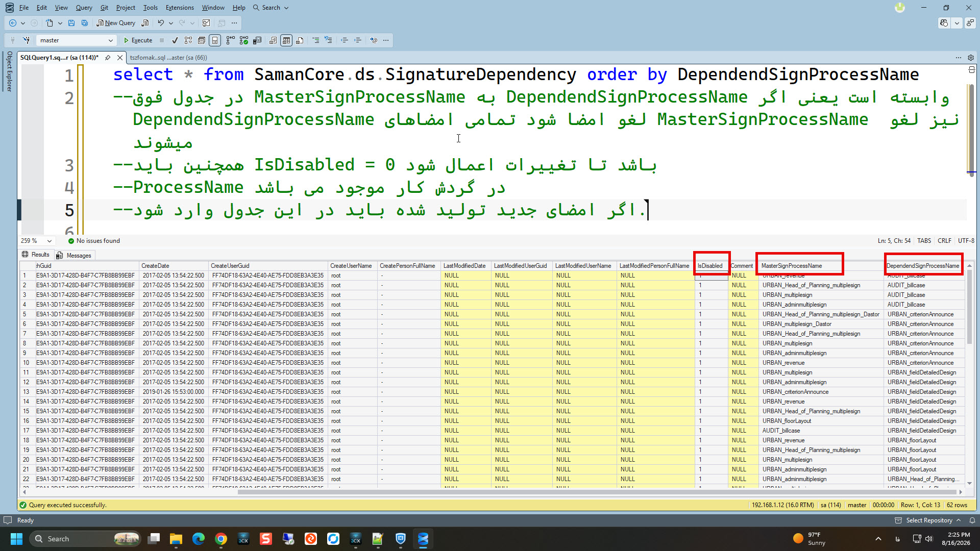Click the Parse query checkmark icon
This screenshot has width=980, height=551.
pos(175,40)
